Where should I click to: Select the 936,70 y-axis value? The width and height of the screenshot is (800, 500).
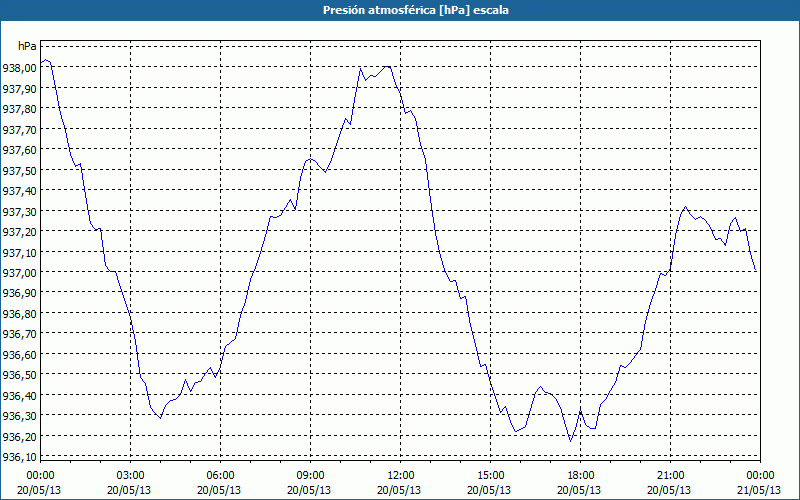coord(19,333)
